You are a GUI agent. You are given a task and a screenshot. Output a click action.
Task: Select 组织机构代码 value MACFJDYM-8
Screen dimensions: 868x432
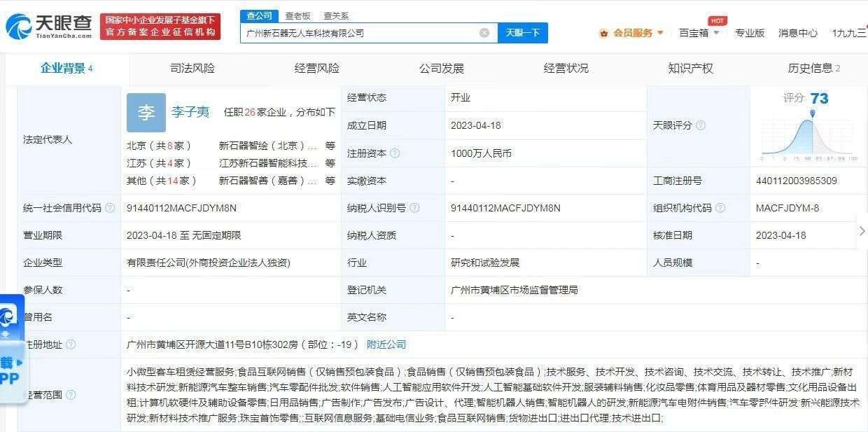point(787,208)
